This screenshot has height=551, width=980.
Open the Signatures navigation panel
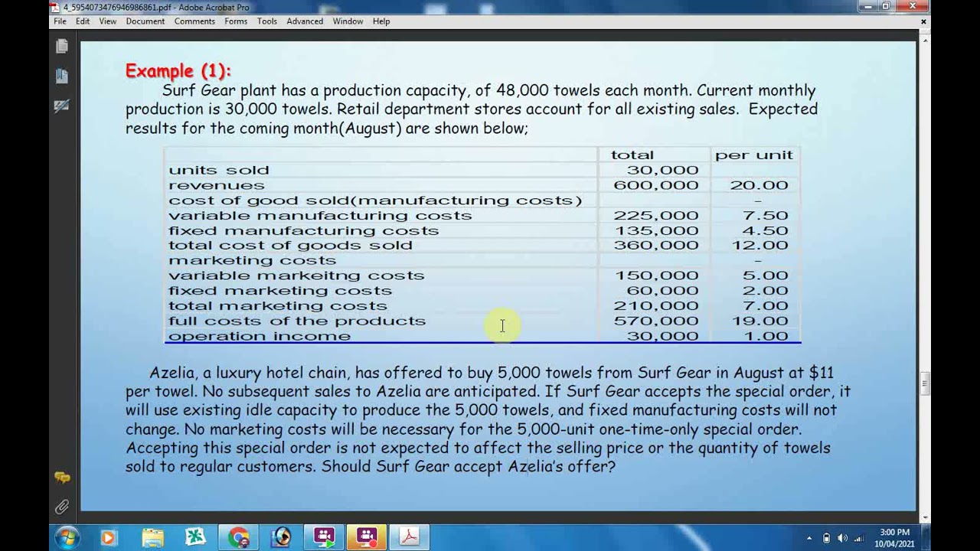[62, 106]
